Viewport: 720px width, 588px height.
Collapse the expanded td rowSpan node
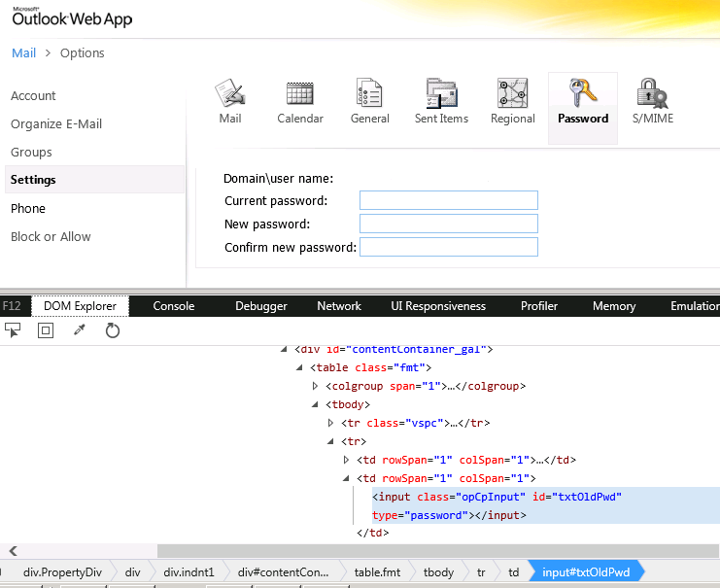point(346,478)
